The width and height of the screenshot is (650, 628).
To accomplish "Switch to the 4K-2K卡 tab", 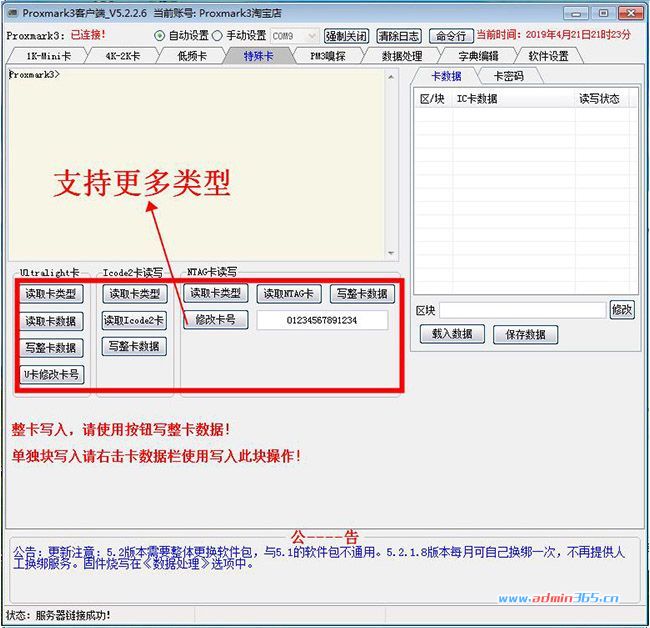I will click(x=123, y=56).
